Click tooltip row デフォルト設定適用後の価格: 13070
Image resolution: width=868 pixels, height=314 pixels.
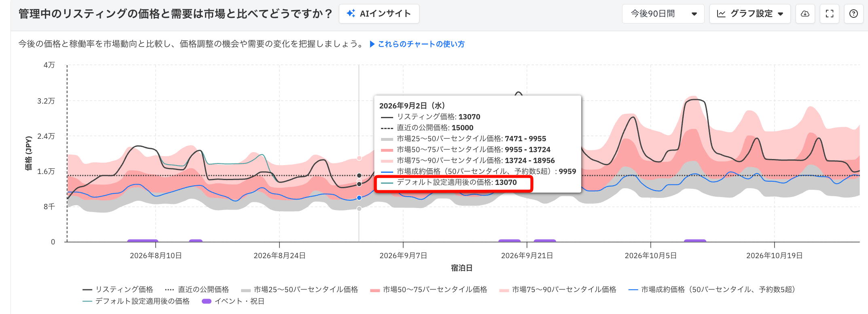pyautogui.click(x=449, y=182)
